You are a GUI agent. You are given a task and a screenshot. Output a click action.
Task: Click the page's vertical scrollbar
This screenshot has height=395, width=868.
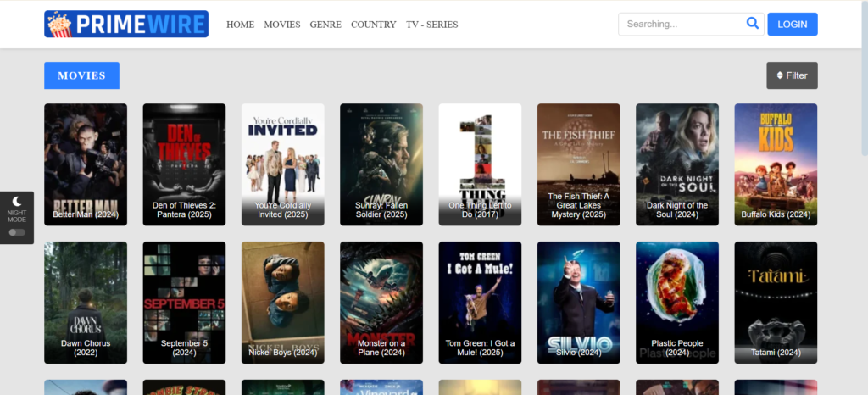[x=865, y=77]
